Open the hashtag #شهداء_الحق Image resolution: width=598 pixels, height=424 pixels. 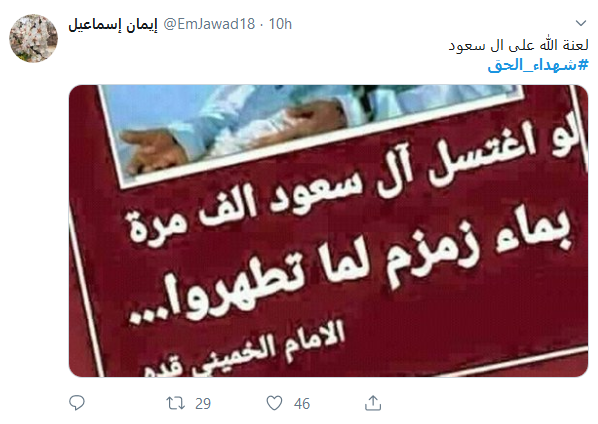pyautogui.click(x=538, y=65)
